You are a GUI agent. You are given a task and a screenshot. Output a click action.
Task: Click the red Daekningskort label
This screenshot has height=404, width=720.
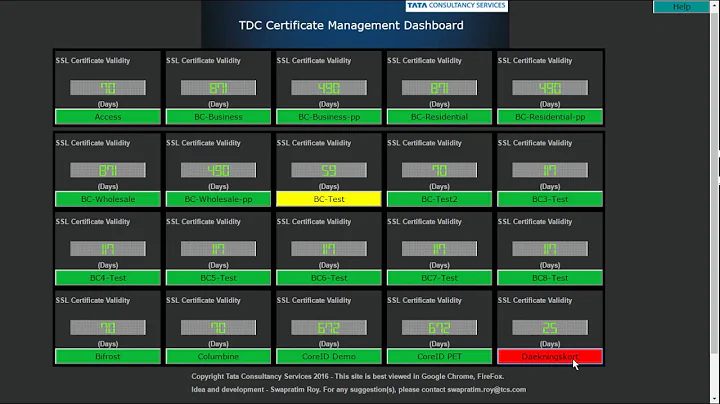pyautogui.click(x=550, y=356)
